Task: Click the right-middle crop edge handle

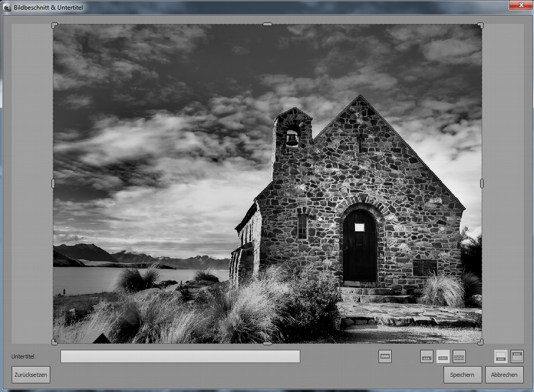Action: point(482,184)
